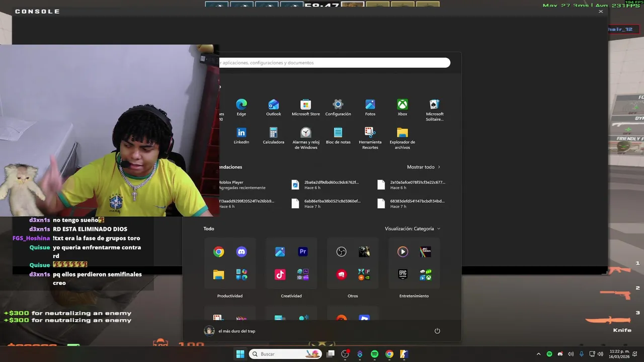This screenshot has width=644, height=362.
Task: Click Windows Start button on taskbar
Action: click(x=240, y=354)
